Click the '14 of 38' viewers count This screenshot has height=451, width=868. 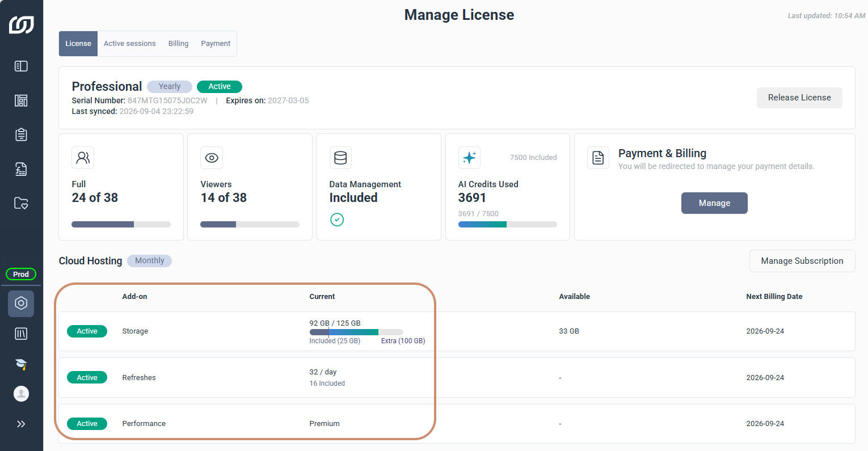click(x=224, y=197)
